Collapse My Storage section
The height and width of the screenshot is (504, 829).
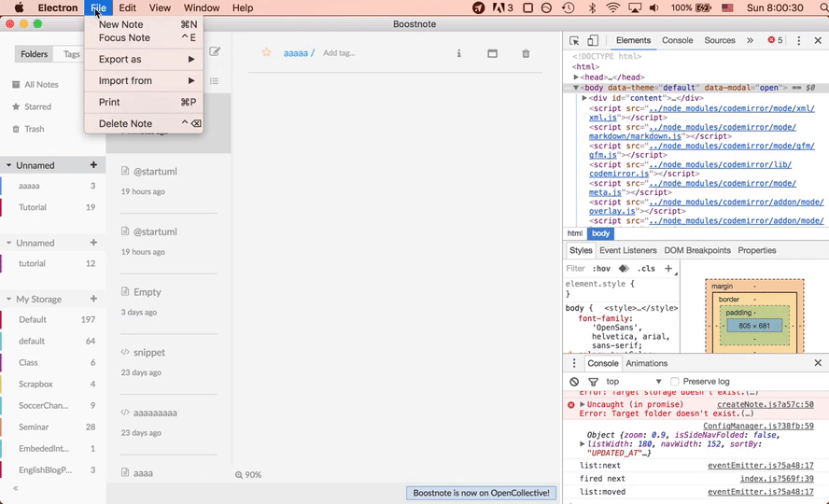(9, 299)
